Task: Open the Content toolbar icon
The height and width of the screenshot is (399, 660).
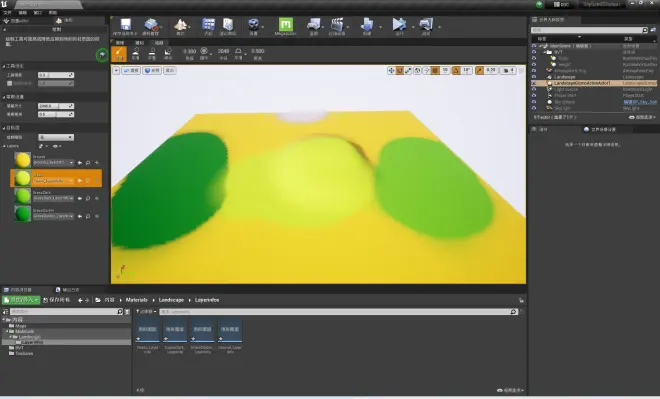Action: coord(208,24)
